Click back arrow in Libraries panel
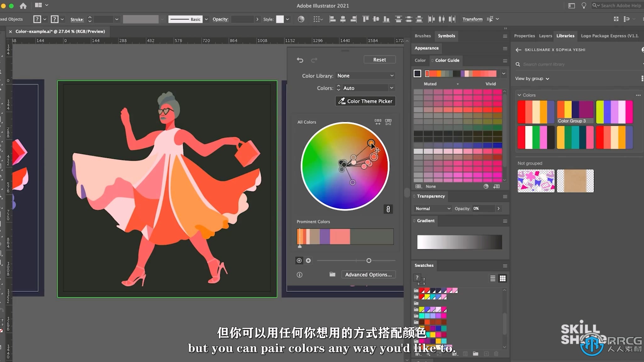 (x=518, y=50)
